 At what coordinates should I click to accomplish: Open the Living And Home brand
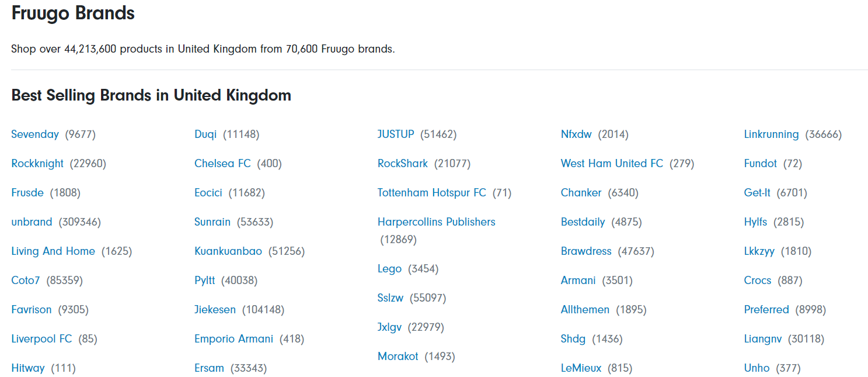(x=53, y=251)
